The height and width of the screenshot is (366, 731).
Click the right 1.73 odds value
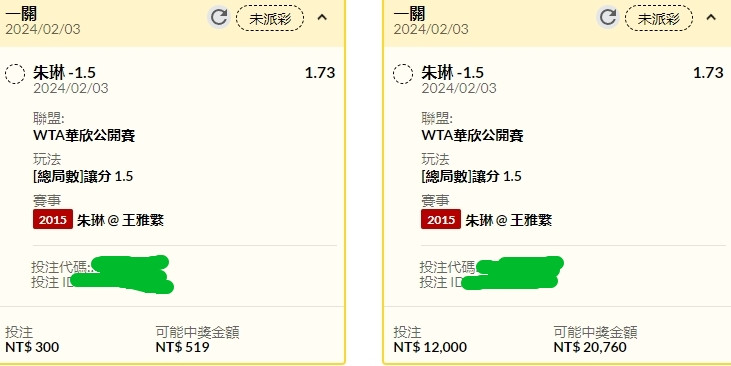tap(708, 73)
